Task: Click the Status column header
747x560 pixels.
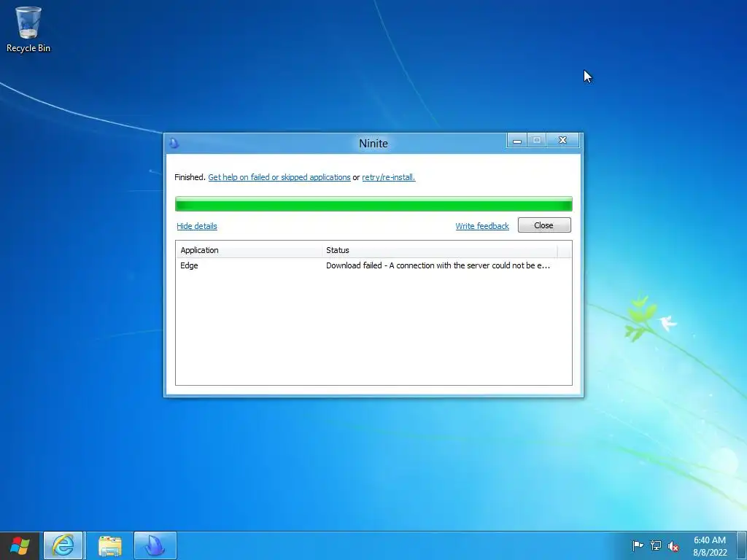Action: tap(439, 250)
